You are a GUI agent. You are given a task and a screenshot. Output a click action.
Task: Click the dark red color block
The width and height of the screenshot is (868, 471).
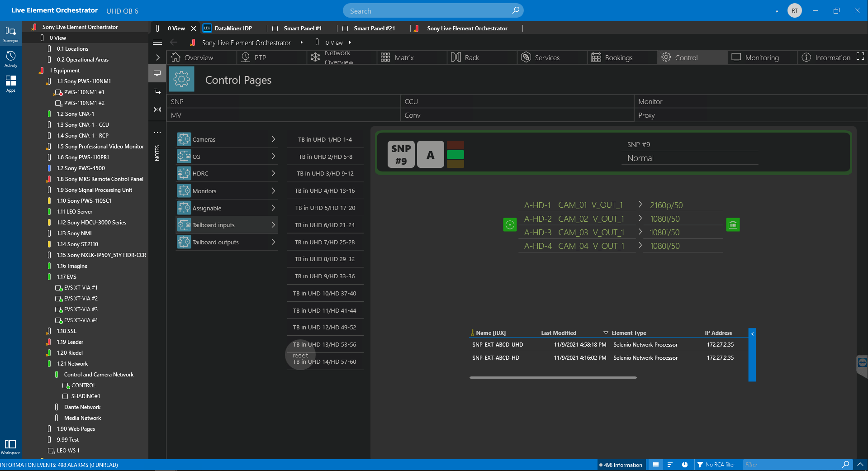click(x=455, y=145)
